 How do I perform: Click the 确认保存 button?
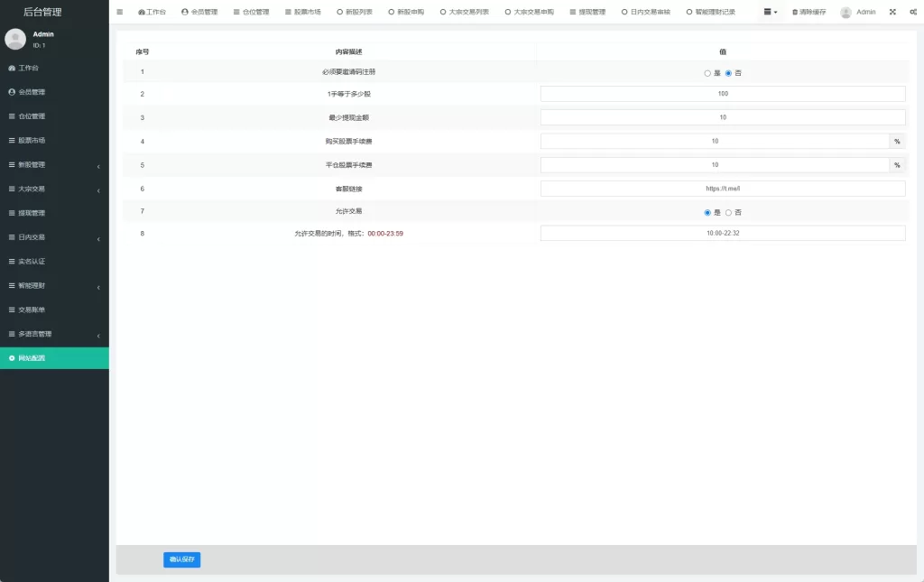point(181,559)
